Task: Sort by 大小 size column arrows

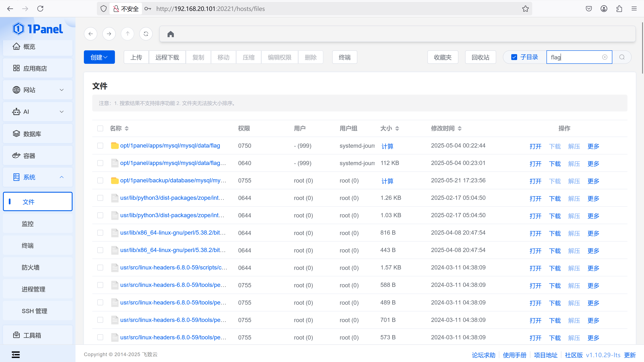Action: click(397, 129)
